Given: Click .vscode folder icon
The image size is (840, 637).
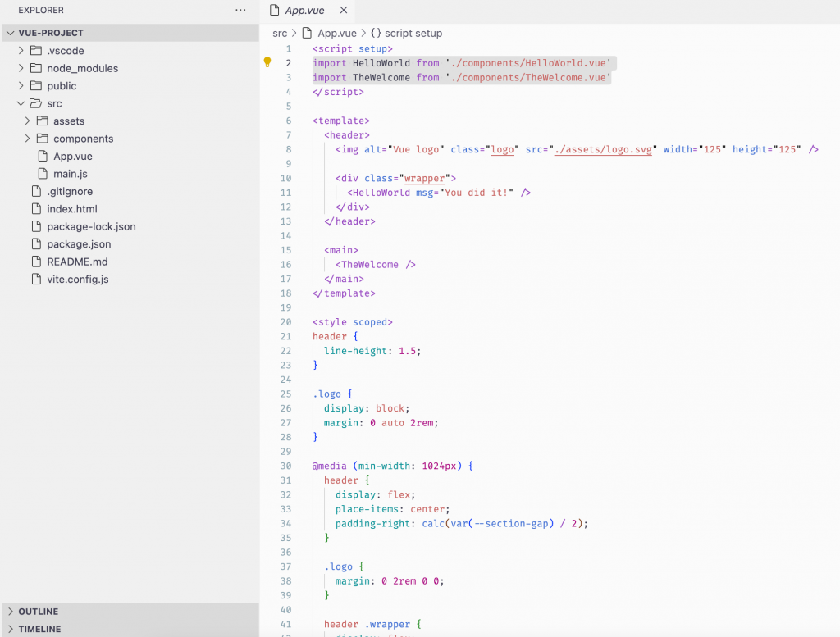Looking at the screenshot, I should [36, 50].
